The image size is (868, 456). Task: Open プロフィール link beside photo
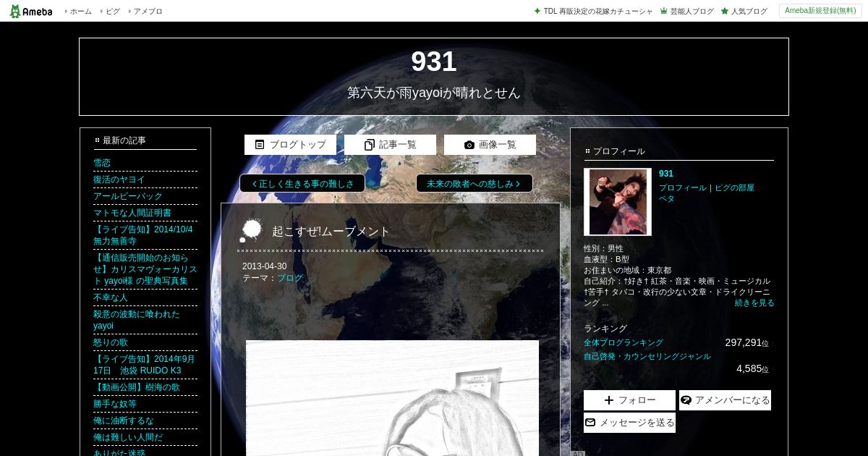click(x=683, y=187)
